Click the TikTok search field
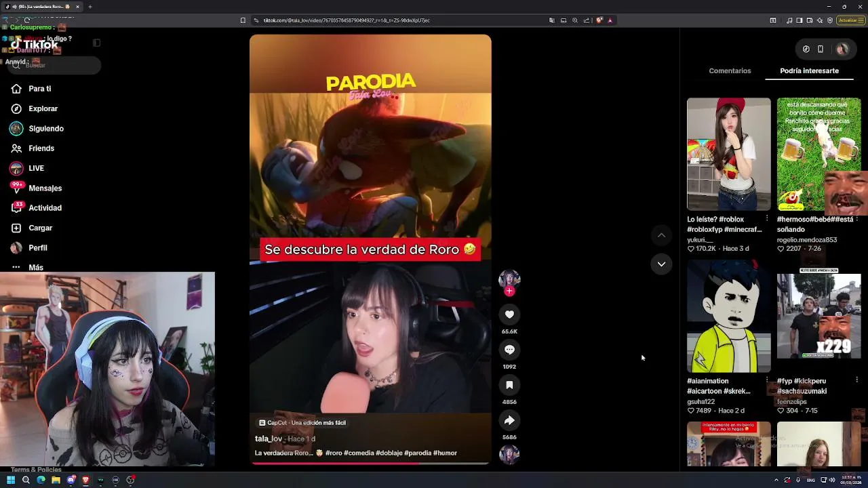The height and width of the screenshot is (488, 868). point(54,65)
